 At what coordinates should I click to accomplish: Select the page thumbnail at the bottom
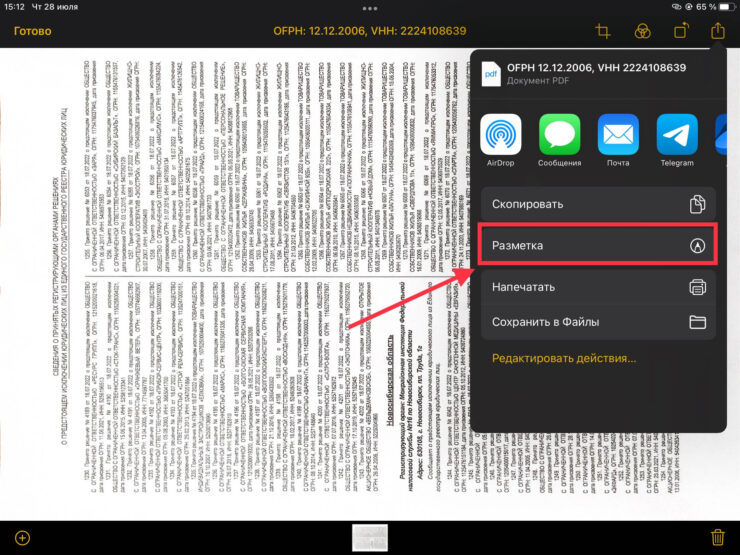click(x=370, y=537)
